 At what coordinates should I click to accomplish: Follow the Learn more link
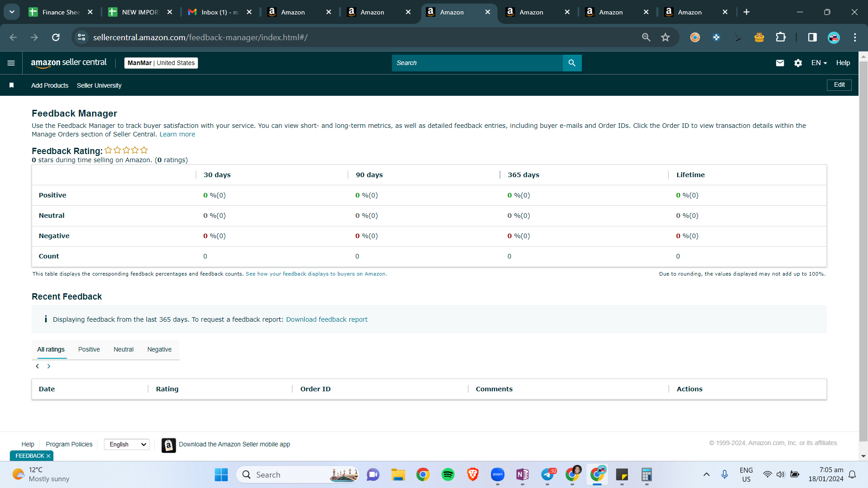(x=177, y=134)
